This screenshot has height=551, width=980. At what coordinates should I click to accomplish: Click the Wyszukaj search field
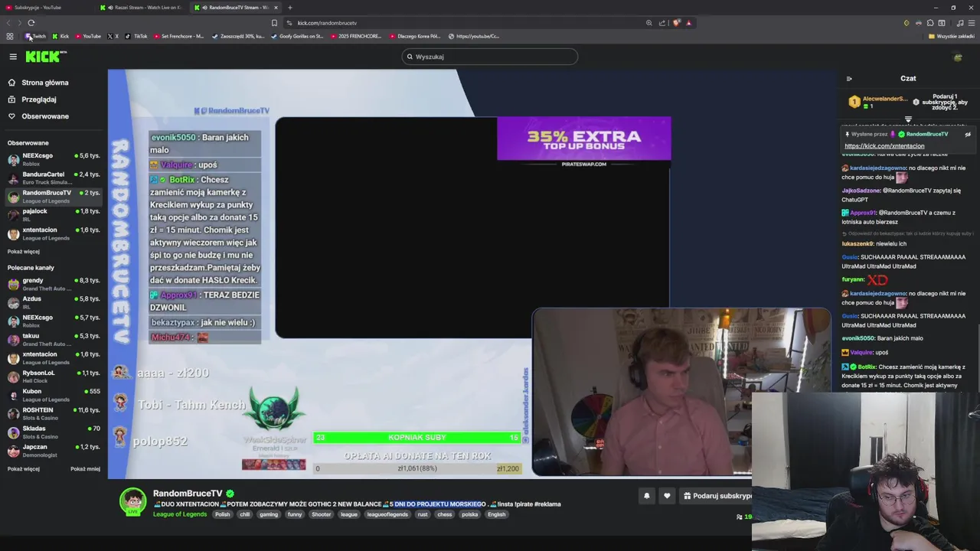(490, 57)
